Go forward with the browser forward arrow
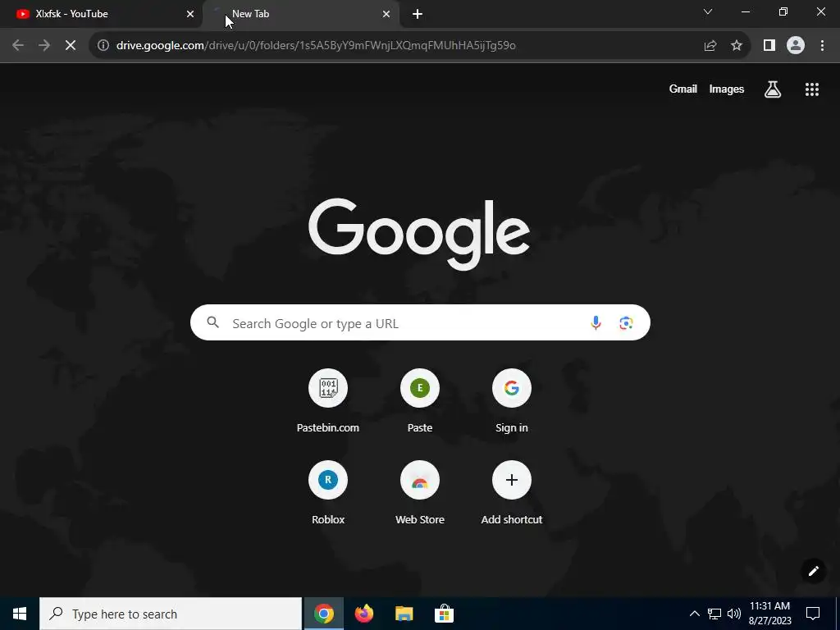The height and width of the screenshot is (630, 840). 44,46
